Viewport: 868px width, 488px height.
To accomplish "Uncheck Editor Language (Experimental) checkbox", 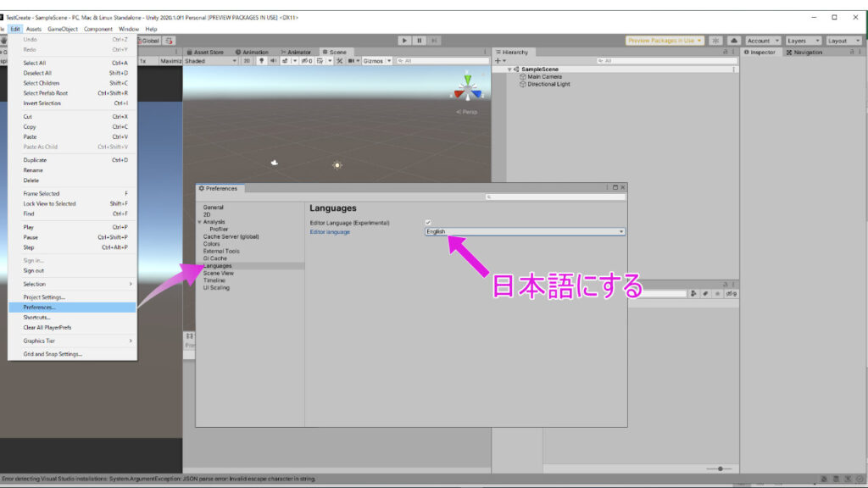I will click(428, 223).
